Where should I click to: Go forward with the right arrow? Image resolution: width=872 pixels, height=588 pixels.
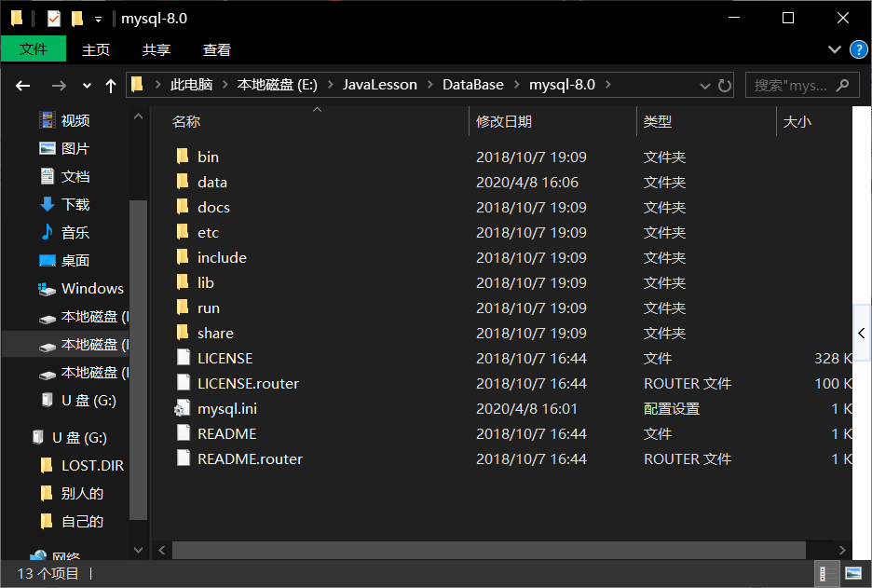(x=59, y=86)
